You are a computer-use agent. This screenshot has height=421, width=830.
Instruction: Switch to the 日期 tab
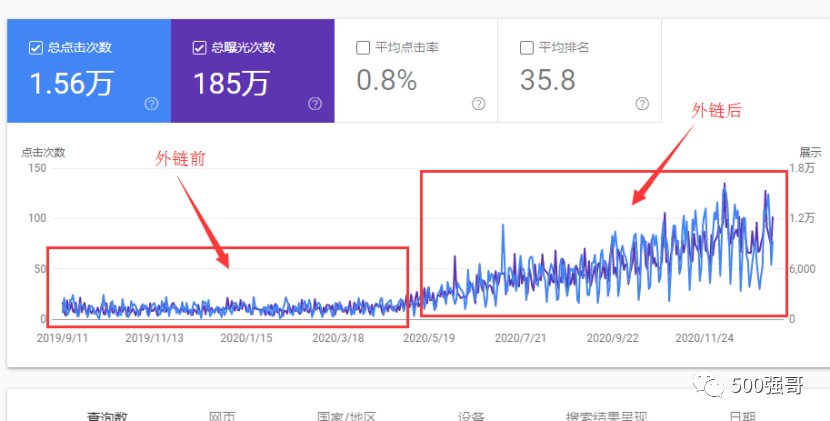coord(743,415)
